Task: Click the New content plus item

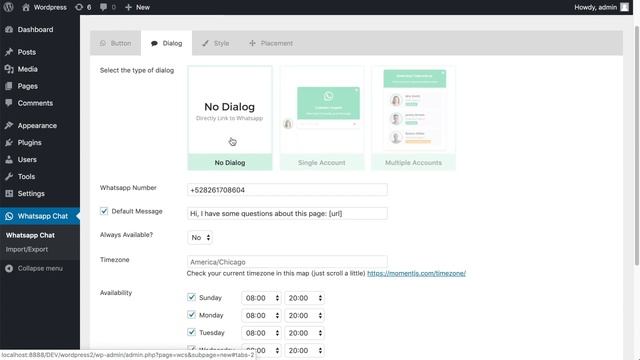Action: (x=138, y=7)
